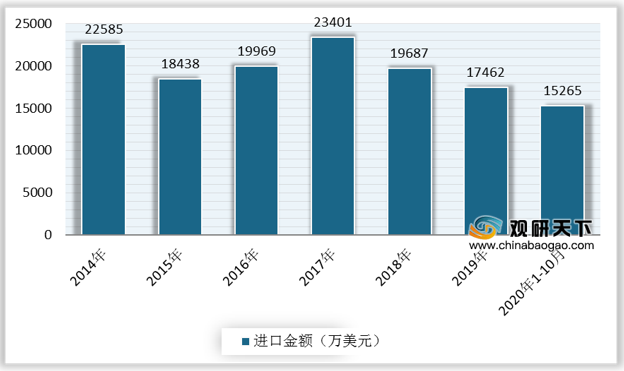Click the 2020年1-10月 bar

pyautogui.click(x=562, y=170)
